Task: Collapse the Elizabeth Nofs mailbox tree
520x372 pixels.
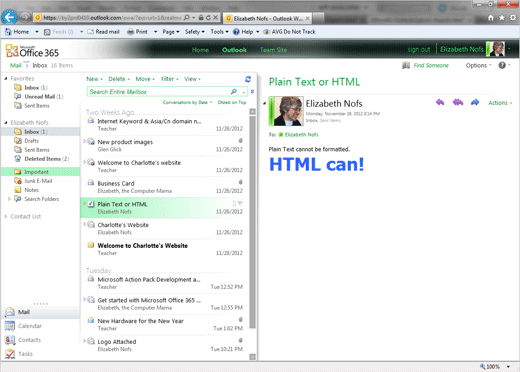Action: [6, 123]
